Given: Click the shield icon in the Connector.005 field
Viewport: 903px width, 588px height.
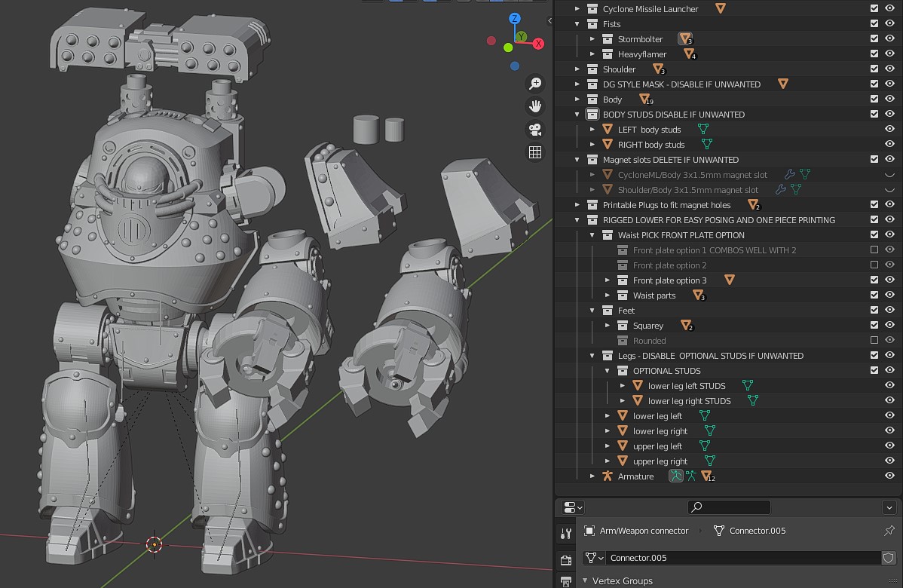Looking at the screenshot, I should tap(888, 558).
